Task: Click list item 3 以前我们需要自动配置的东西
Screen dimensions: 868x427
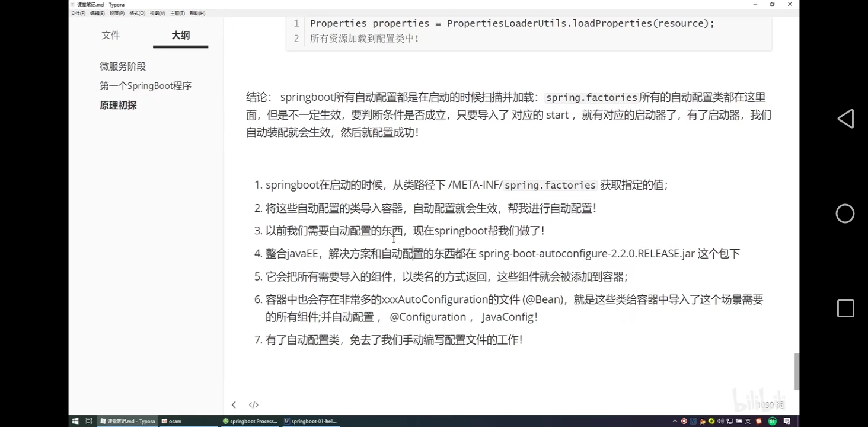Action: (405, 231)
